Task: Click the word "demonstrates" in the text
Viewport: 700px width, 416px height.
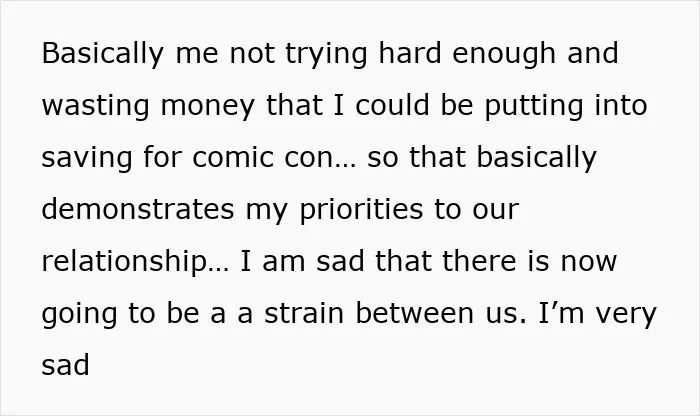Action: [138, 208]
